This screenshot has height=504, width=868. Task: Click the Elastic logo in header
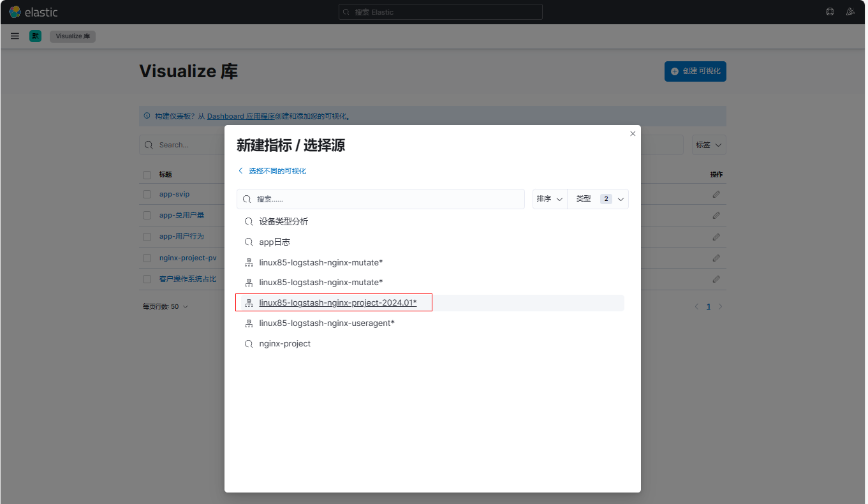(x=33, y=11)
